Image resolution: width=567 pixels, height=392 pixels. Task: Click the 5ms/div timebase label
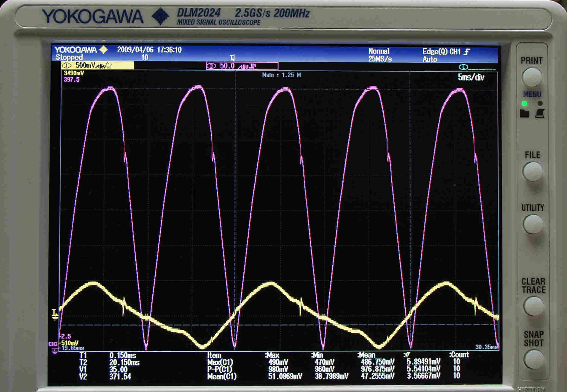point(471,77)
